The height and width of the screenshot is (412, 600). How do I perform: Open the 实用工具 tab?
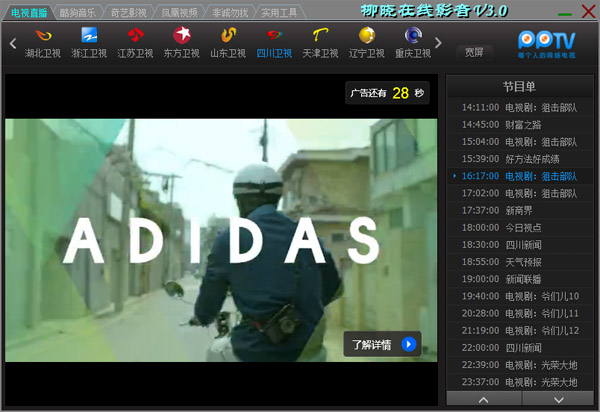279,13
